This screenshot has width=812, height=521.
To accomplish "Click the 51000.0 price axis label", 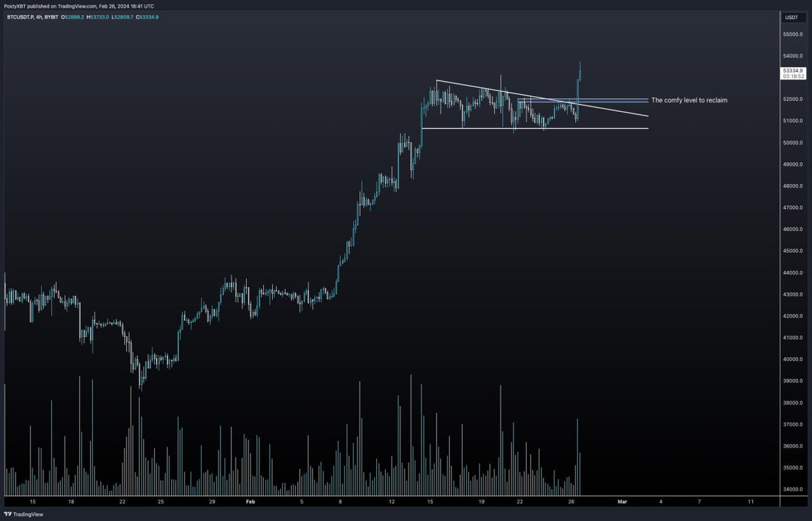I will pyautogui.click(x=793, y=121).
